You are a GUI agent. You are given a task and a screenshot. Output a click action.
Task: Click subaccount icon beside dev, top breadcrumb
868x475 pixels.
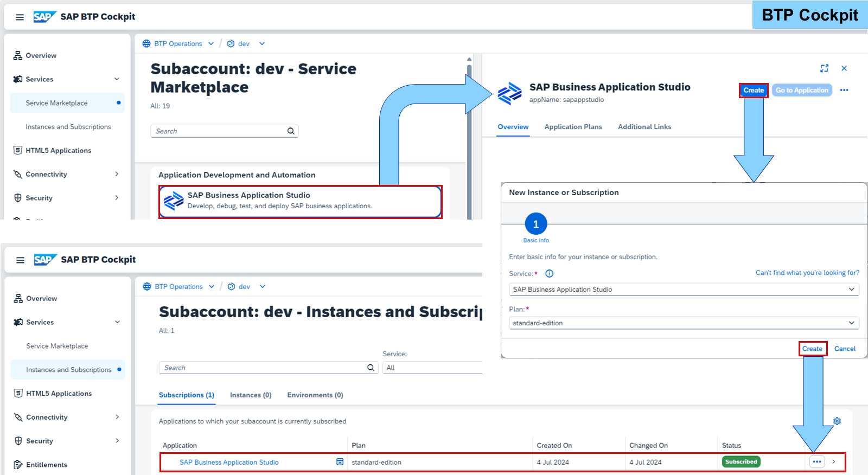click(x=231, y=43)
